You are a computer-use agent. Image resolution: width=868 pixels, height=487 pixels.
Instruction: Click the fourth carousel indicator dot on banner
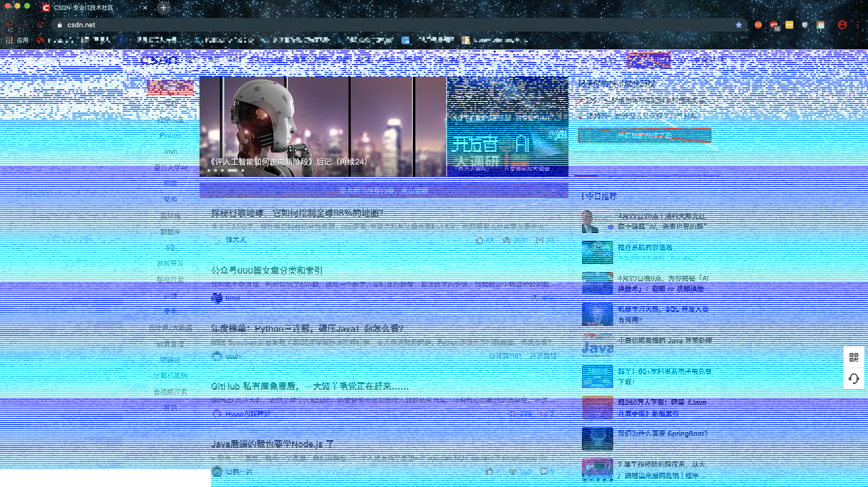coord(233,170)
